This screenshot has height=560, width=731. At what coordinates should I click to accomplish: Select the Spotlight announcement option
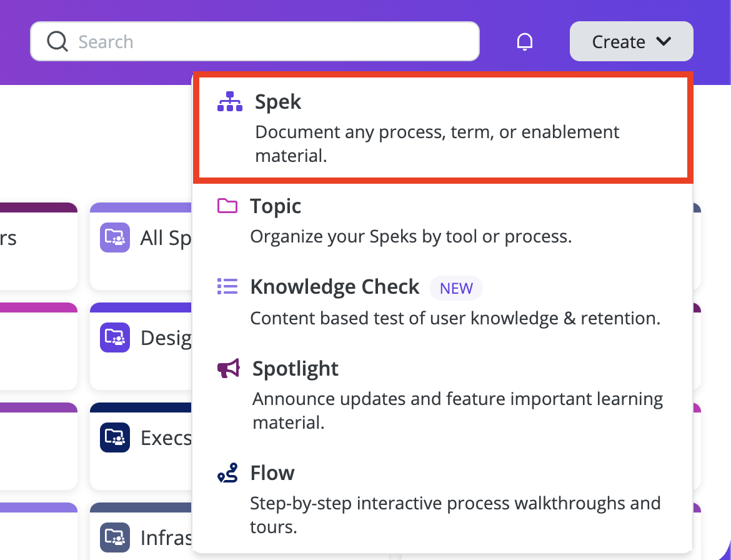295,369
